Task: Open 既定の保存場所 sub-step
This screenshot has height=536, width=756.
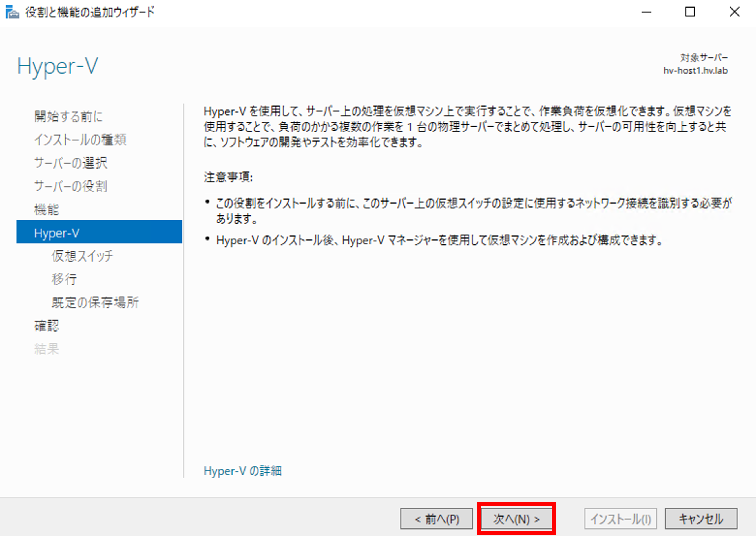Action: tap(95, 302)
